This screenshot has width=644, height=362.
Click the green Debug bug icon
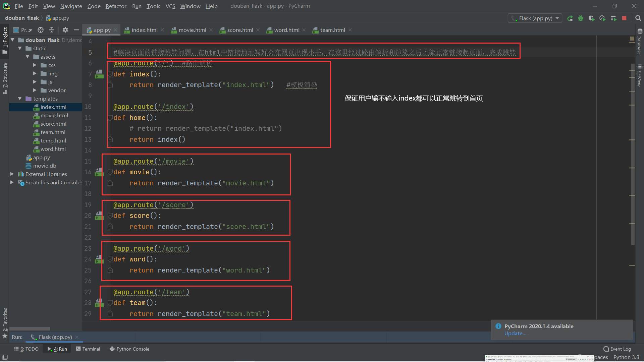(581, 18)
